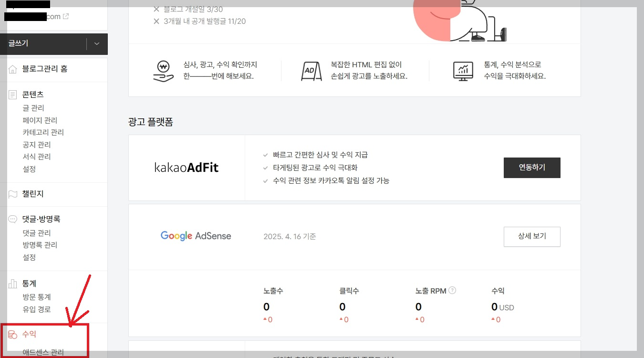Screen dimensions: 644x358
Task: Click the 노출 RPM label
Action: pyautogui.click(x=431, y=291)
